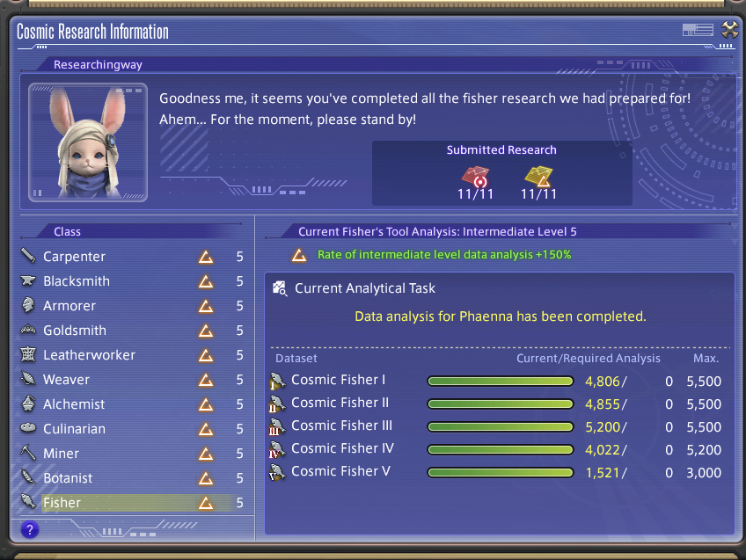
Task: Select the Leatherworker class row
Action: (x=133, y=355)
